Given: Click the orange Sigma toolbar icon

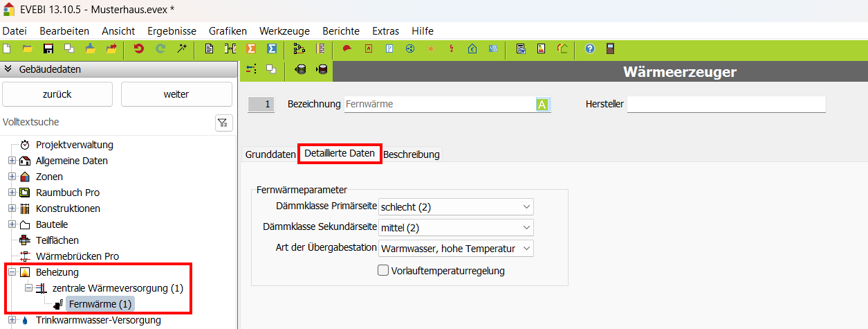Looking at the screenshot, I should 251,48.
